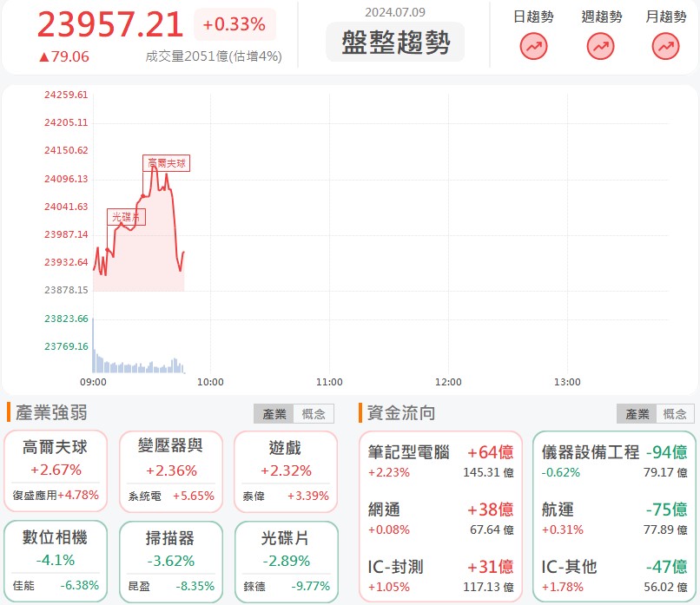Open the 掃描器 -3.62% industry card

point(170,562)
